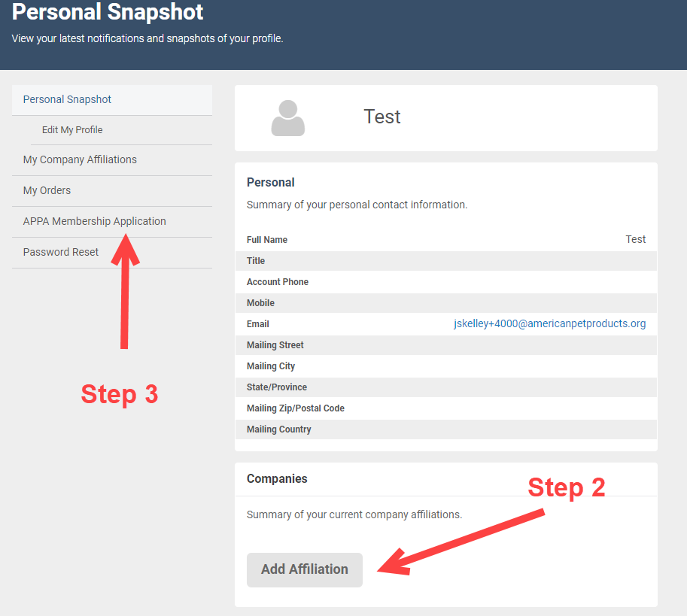Select Password Reset in sidebar
Screen dimensions: 687x616
pos(61,252)
